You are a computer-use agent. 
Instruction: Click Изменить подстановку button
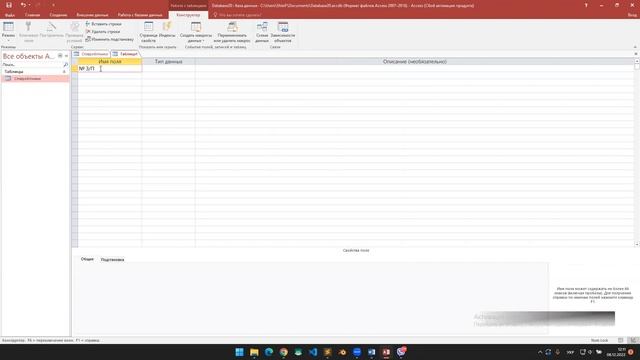click(x=109, y=39)
